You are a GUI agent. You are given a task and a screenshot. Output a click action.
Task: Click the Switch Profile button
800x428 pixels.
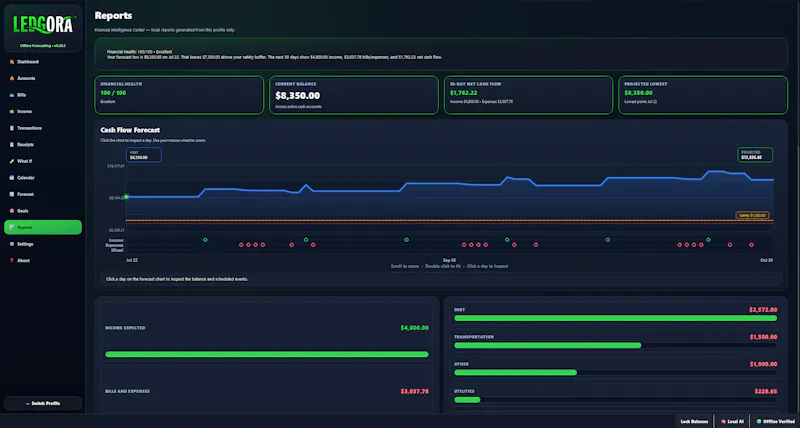(43, 403)
